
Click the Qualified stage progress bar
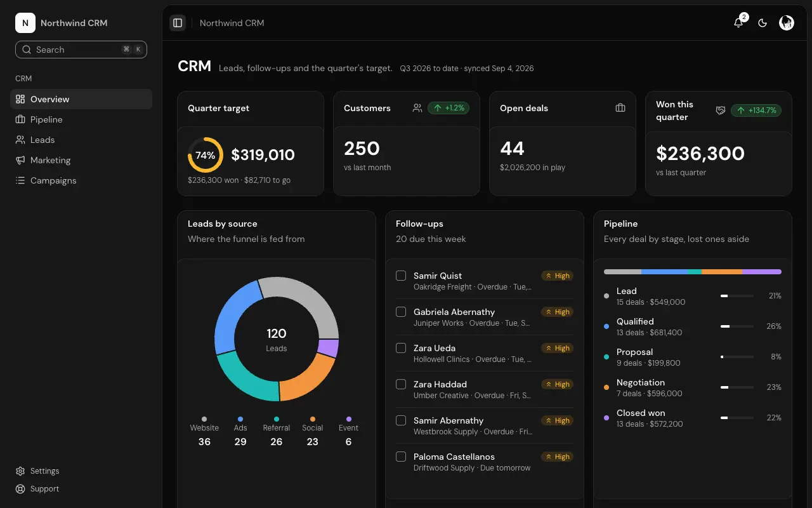click(x=737, y=326)
